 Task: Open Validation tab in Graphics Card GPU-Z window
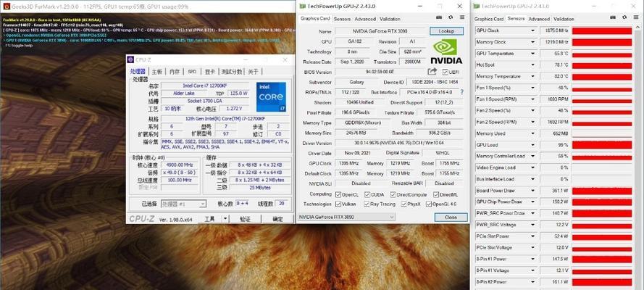coord(390,19)
